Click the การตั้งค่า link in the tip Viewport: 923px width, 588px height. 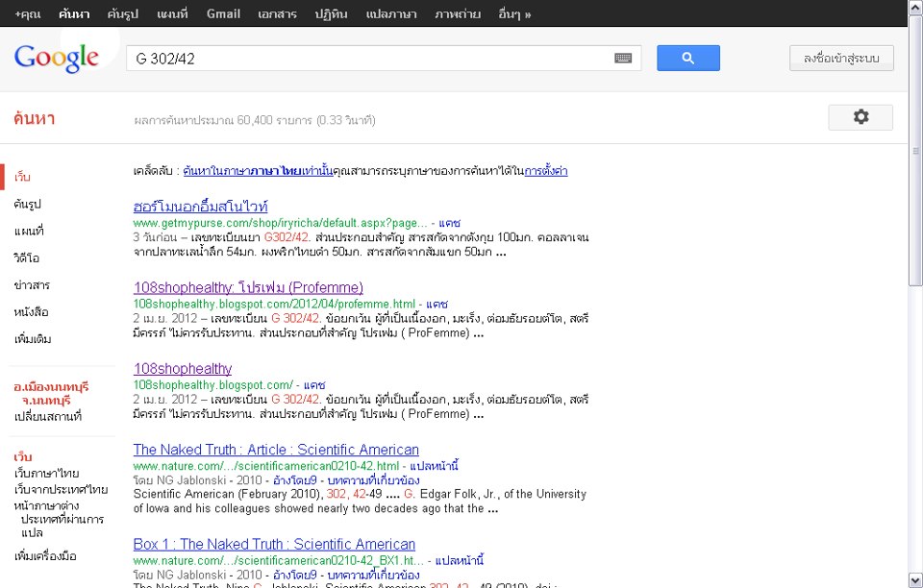[546, 171]
